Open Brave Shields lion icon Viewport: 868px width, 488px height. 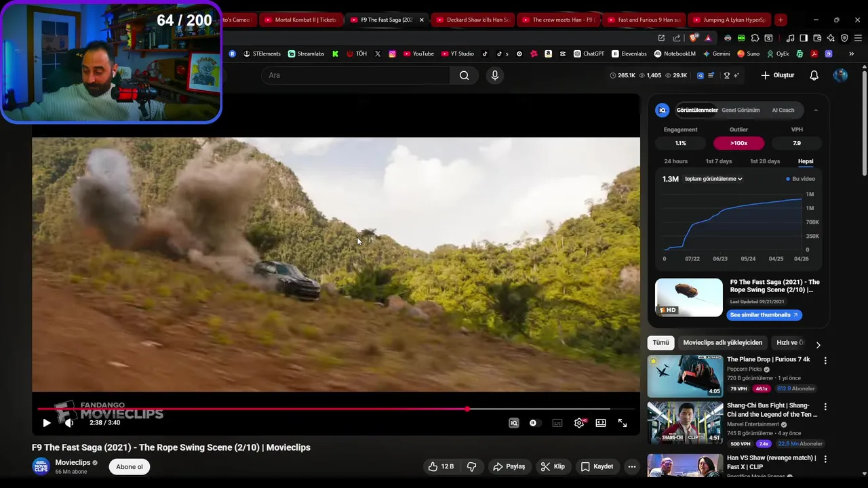click(694, 38)
